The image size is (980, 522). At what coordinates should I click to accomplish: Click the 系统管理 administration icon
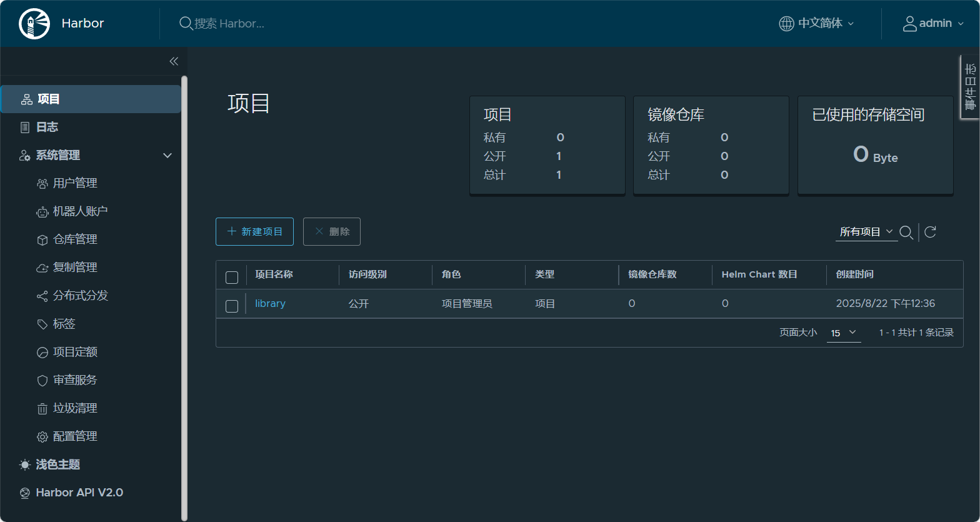click(x=25, y=156)
